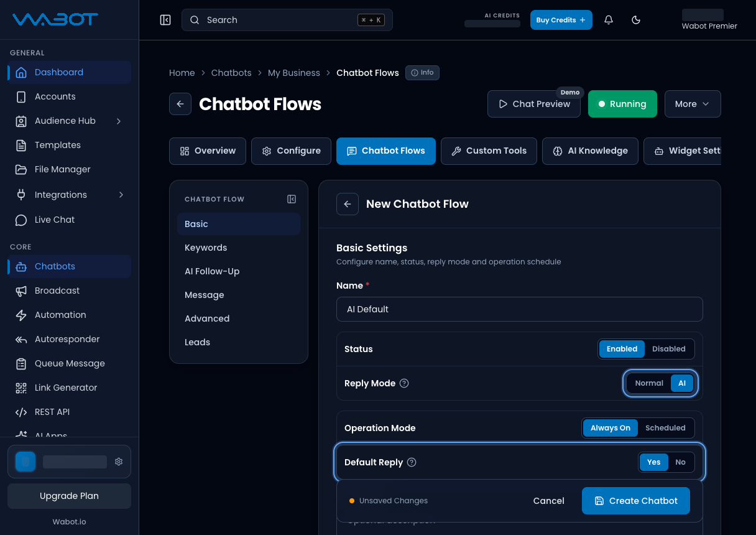Viewport: 756px width, 535px height.
Task: Open Link Generator in sidebar
Action: pyautogui.click(x=69, y=388)
